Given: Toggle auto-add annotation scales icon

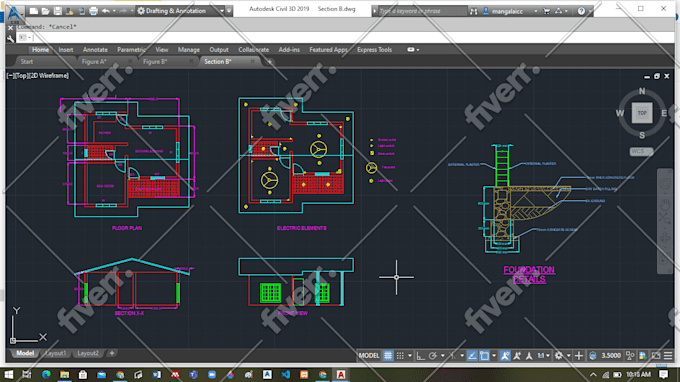Looking at the screenshot, I should [517, 356].
